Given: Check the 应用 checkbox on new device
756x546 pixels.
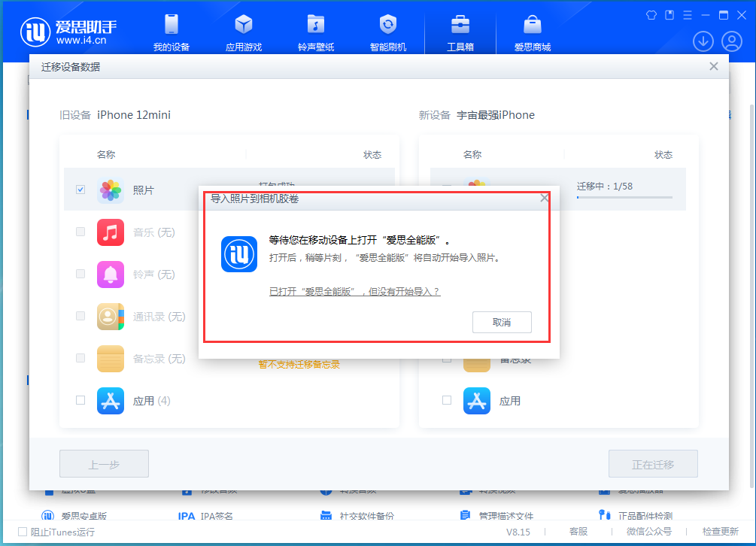Looking at the screenshot, I should (x=447, y=400).
